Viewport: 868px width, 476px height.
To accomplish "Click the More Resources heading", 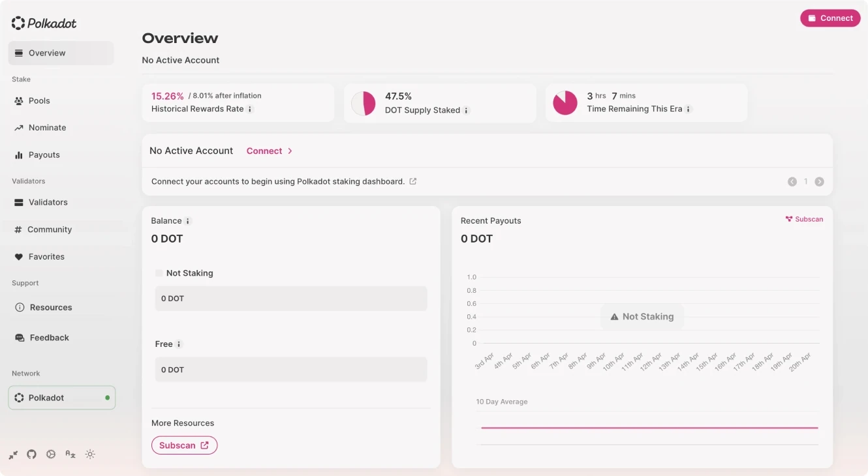I will (183, 423).
